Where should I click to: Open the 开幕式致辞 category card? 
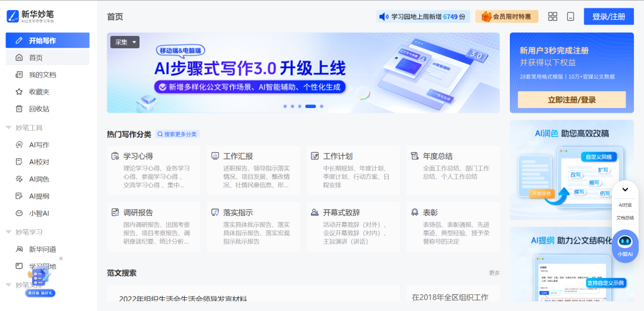tap(353, 227)
